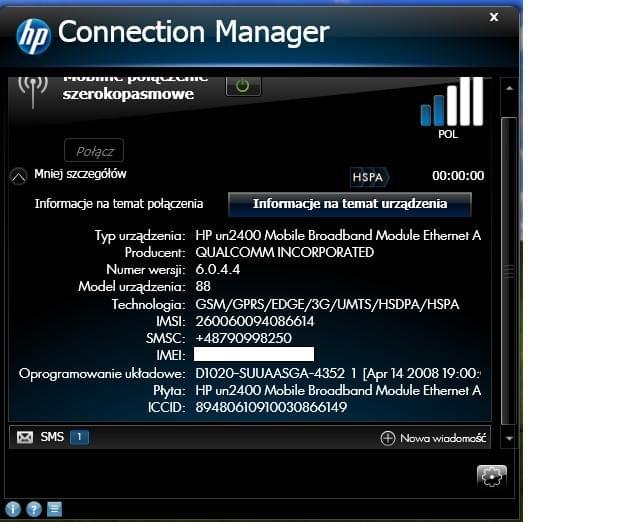Click Płyta HP un2400 value
640x522 pixels.
click(338, 391)
